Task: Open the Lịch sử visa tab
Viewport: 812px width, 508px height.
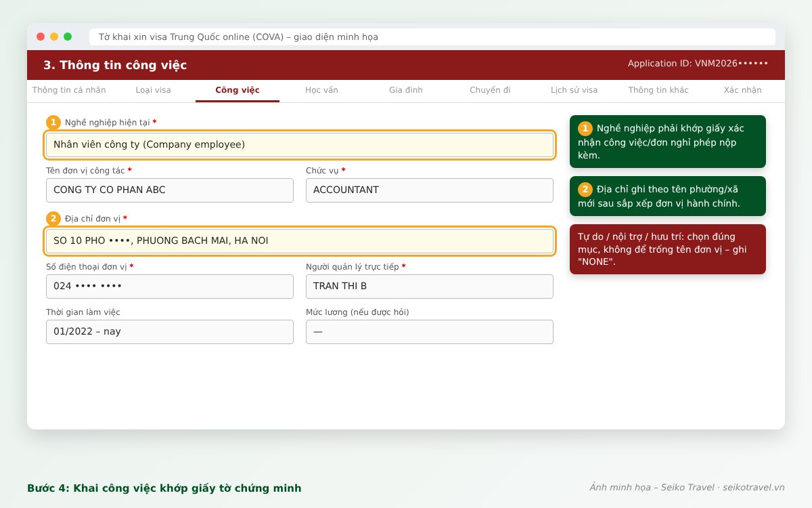Action: coord(574,90)
